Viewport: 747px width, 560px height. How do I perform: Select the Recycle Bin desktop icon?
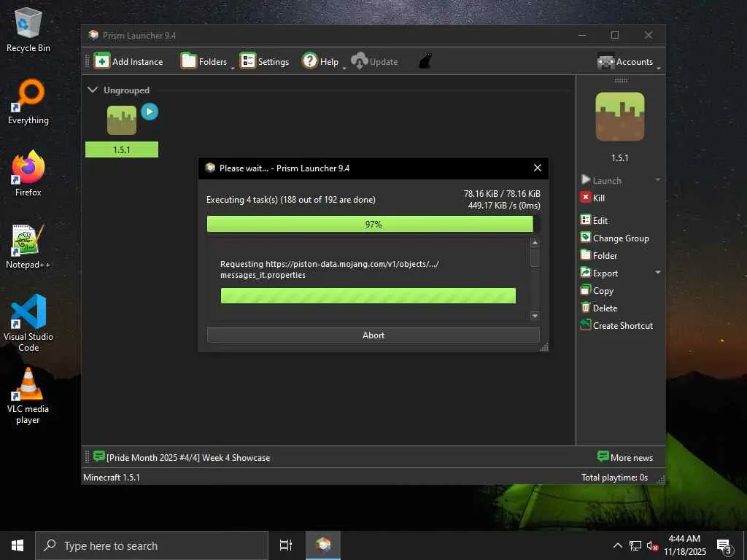coord(28,30)
